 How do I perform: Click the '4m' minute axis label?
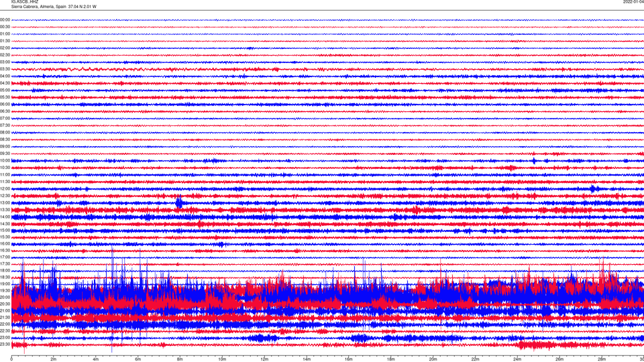pos(96,359)
